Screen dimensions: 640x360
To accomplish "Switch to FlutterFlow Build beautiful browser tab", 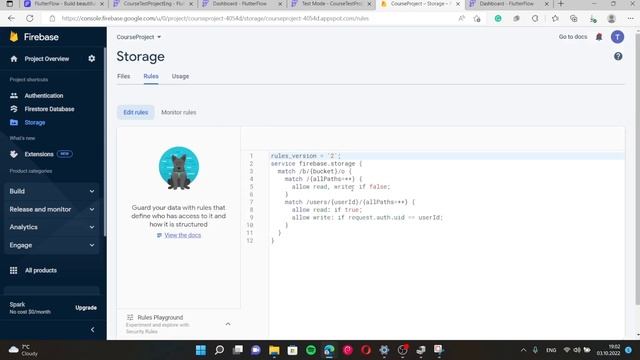I will pyautogui.click(x=64, y=4).
